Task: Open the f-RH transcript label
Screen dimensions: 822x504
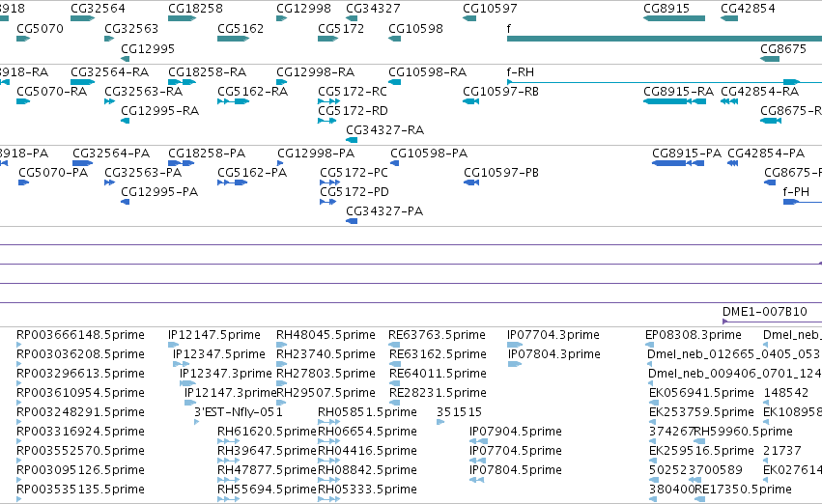Action: coord(521,72)
